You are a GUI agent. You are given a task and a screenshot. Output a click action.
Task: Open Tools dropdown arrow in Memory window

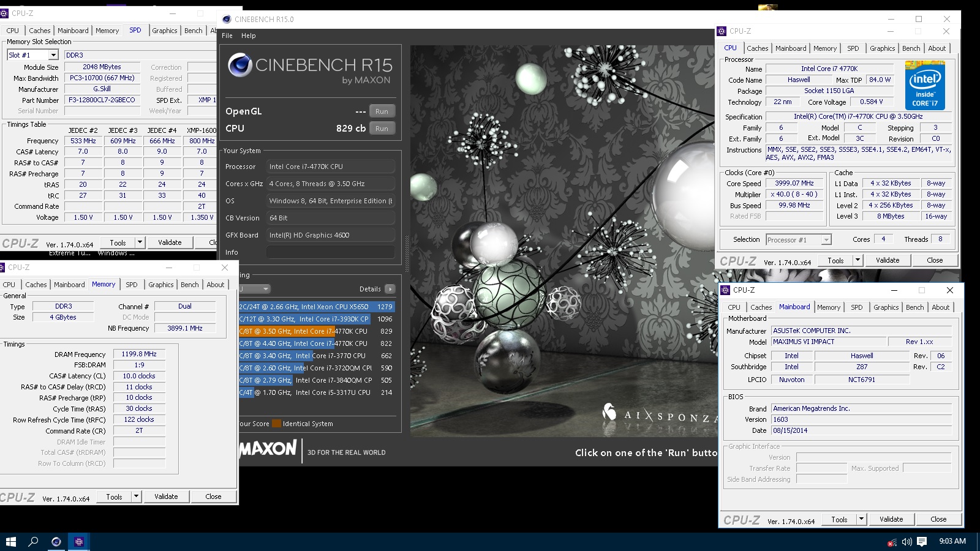[x=136, y=497]
